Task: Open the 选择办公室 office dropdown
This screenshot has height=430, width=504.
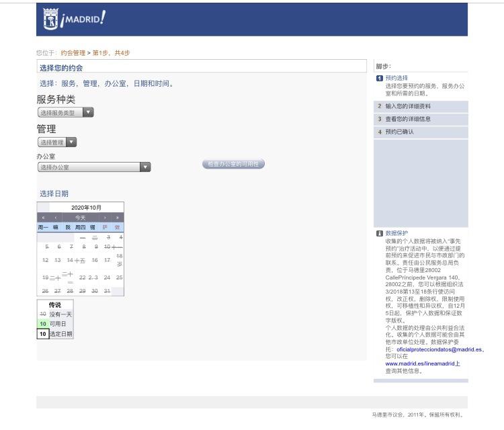Action: pyautogui.click(x=94, y=167)
